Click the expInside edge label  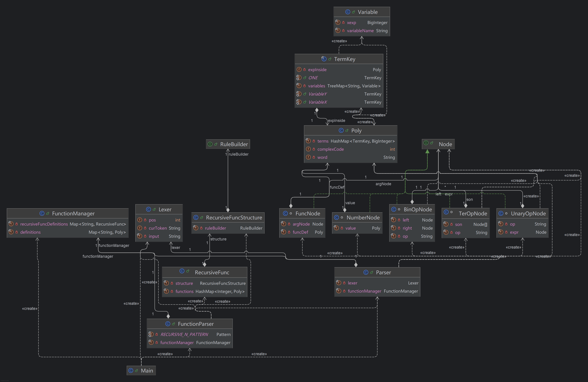coord(336,120)
